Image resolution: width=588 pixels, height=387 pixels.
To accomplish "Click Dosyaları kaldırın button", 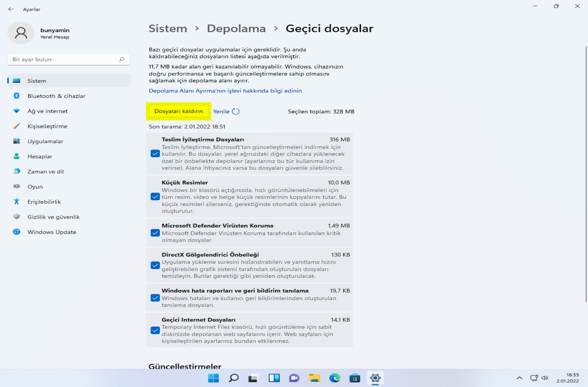I will (179, 111).
